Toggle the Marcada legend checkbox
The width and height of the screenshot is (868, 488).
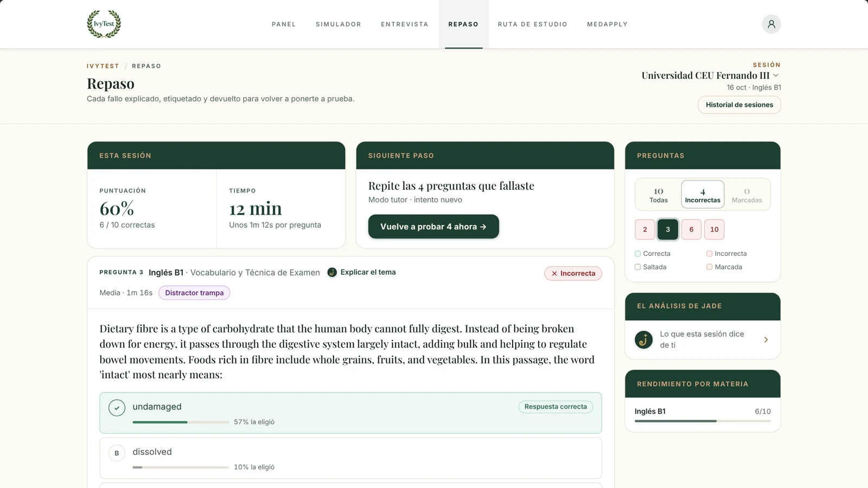point(710,267)
